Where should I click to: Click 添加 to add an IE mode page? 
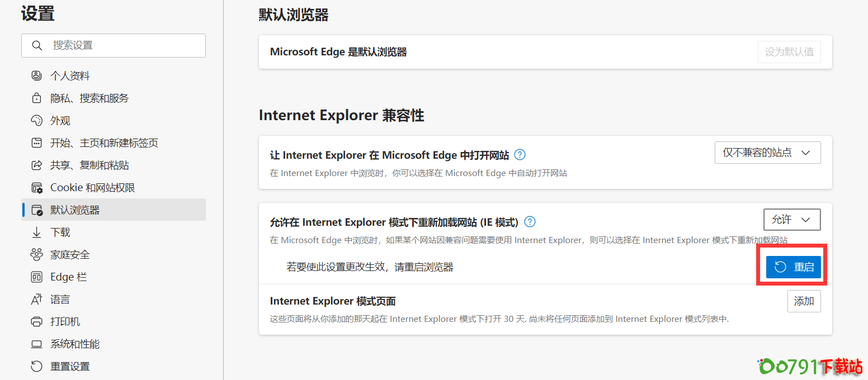click(804, 301)
